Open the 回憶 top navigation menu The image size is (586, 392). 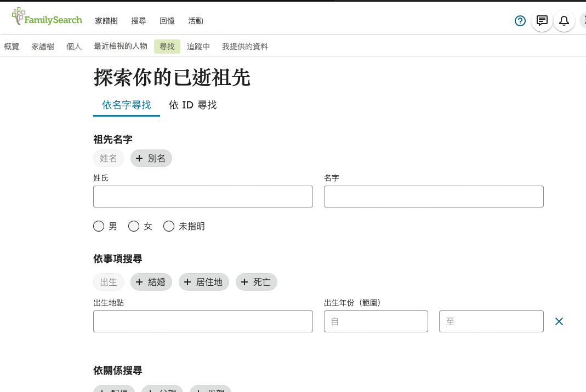tap(167, 21)
